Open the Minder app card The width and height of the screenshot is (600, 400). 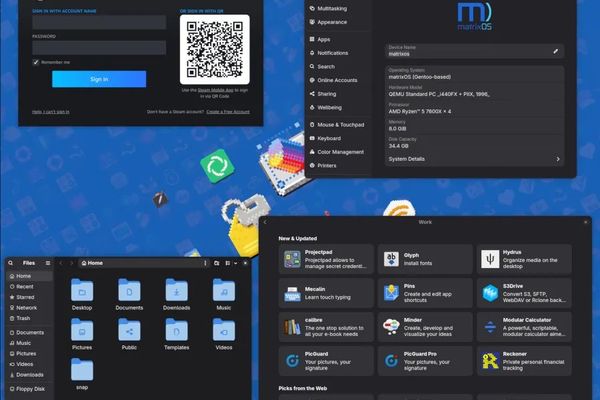425,327
